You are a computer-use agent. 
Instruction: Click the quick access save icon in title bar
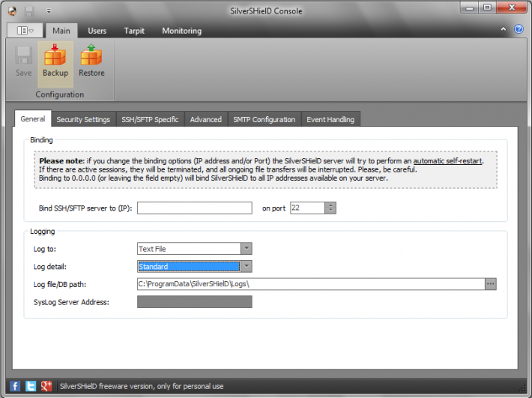29,10
